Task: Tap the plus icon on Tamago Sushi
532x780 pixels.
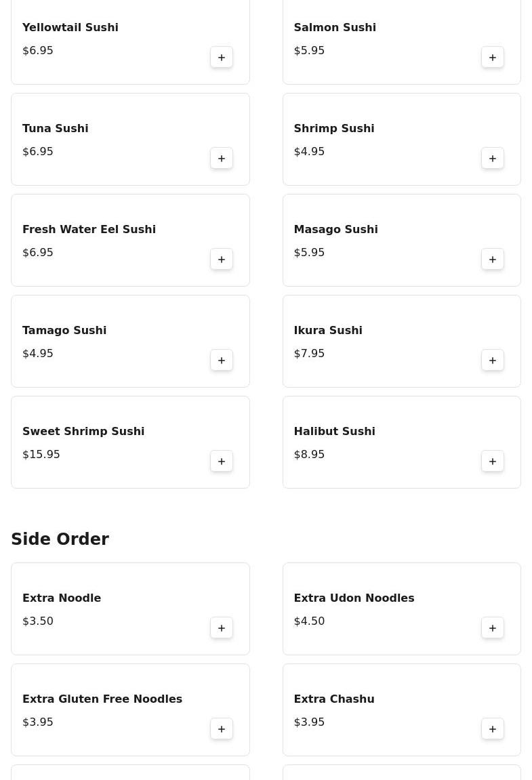Action: (x=222, y=361)
